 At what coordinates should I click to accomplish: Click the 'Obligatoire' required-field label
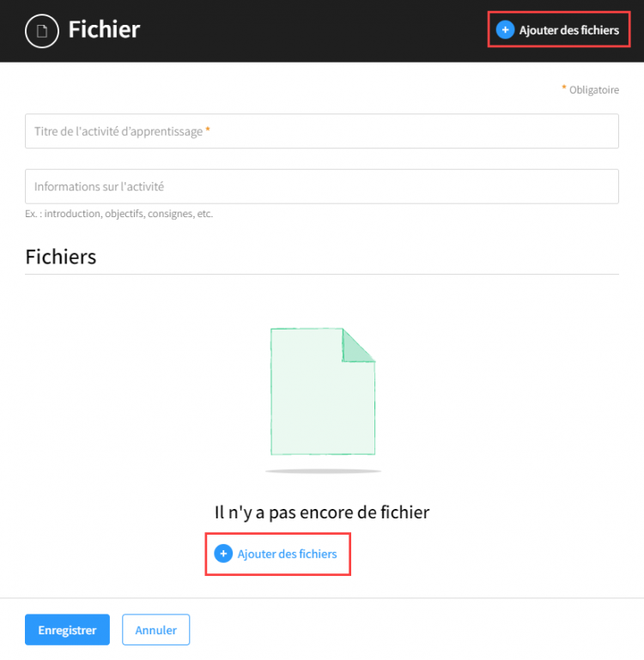tap(594, 89)
